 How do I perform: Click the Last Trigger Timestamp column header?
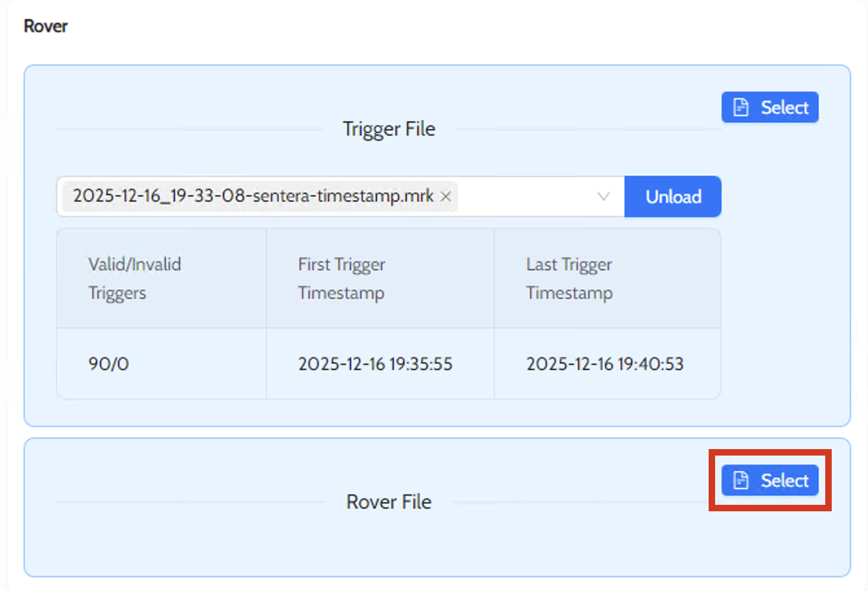tap(569, 278)
